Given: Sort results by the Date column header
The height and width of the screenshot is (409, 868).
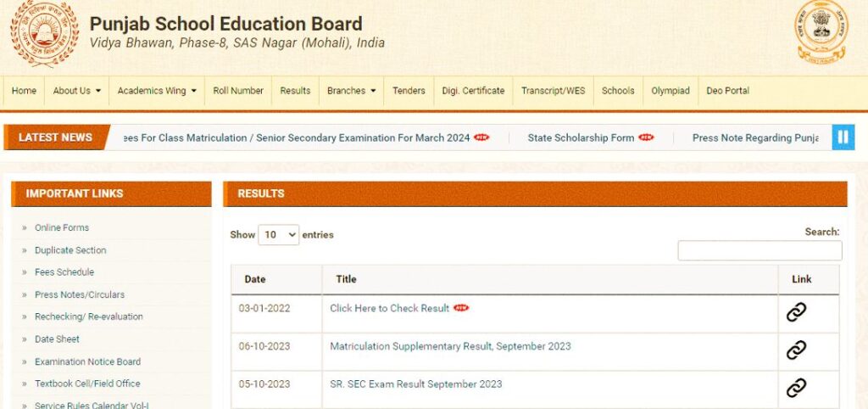Looking at the screenshot, I should pyautogui.click(x=255, y=279).
